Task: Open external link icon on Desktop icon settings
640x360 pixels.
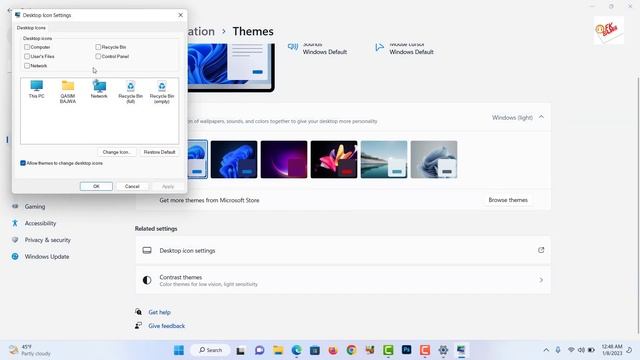Action: tap(541, 250)
